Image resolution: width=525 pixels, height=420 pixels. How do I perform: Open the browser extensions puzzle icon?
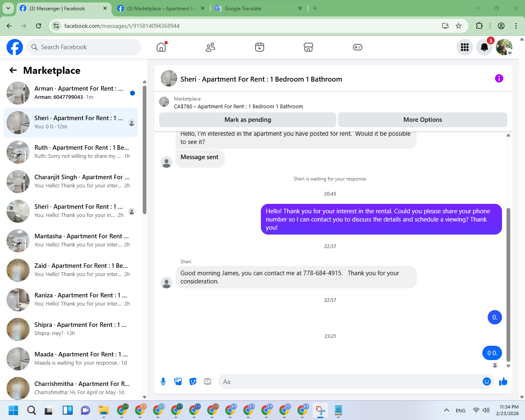pos(479,26)
